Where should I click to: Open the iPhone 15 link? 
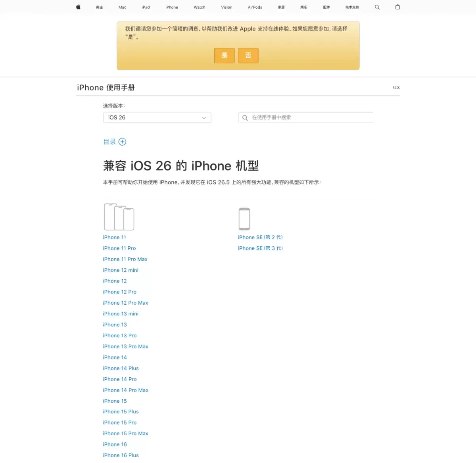[115, 401]
